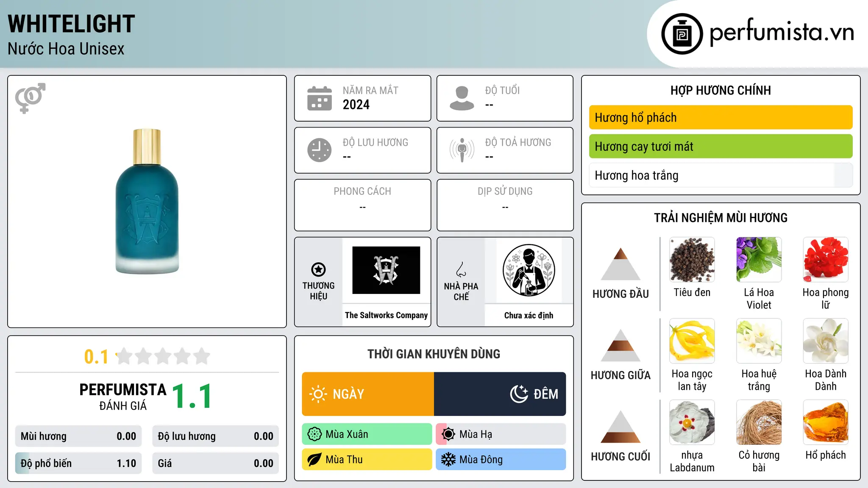
Task: Click the Trải nghiệm mùi hương heading
Action: [721, 218]
